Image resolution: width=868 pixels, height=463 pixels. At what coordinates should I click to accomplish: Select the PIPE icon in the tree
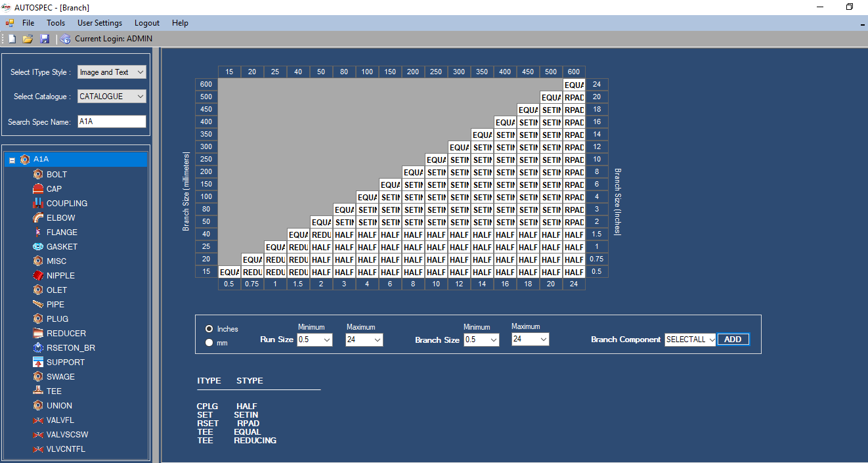[x=38, y=305]
